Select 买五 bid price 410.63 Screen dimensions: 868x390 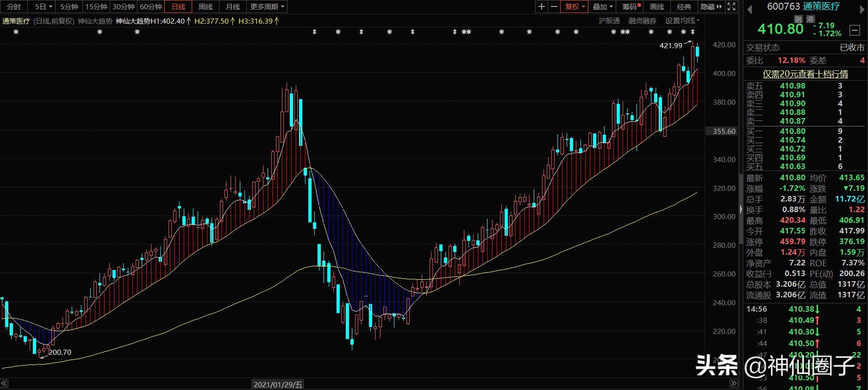click(x=793, y=166)
